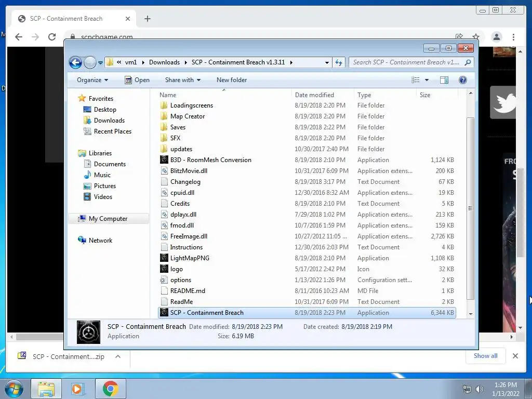Click the BlitzMovie.dll file icon
This screenshot has width=532, height=399.
[164, 170]
